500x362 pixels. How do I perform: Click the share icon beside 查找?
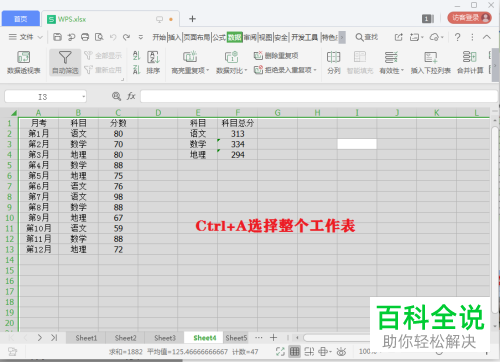click(399, 37)
